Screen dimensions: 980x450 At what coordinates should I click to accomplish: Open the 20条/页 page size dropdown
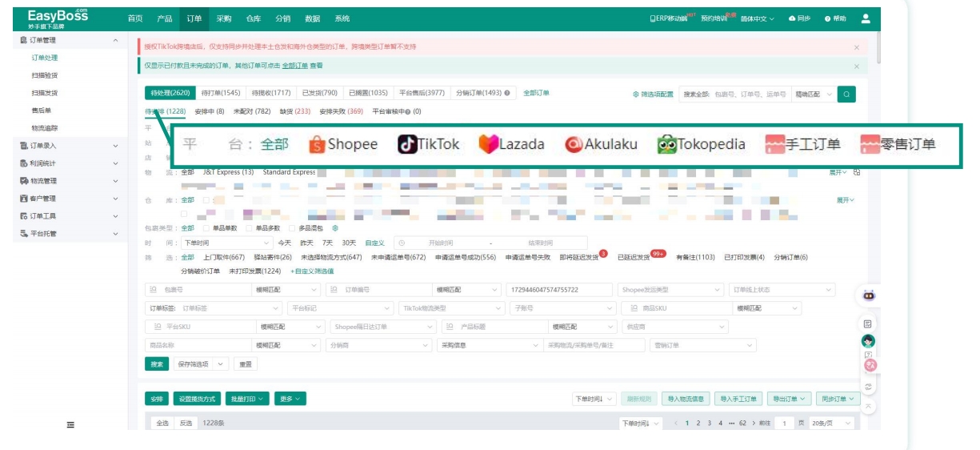[832, 423]
